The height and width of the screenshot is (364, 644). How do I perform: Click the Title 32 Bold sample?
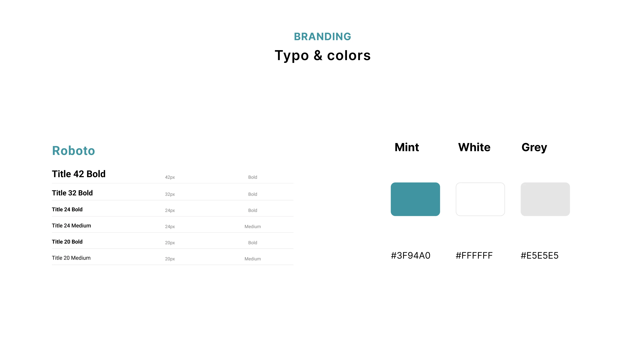(x=72, y=193)
